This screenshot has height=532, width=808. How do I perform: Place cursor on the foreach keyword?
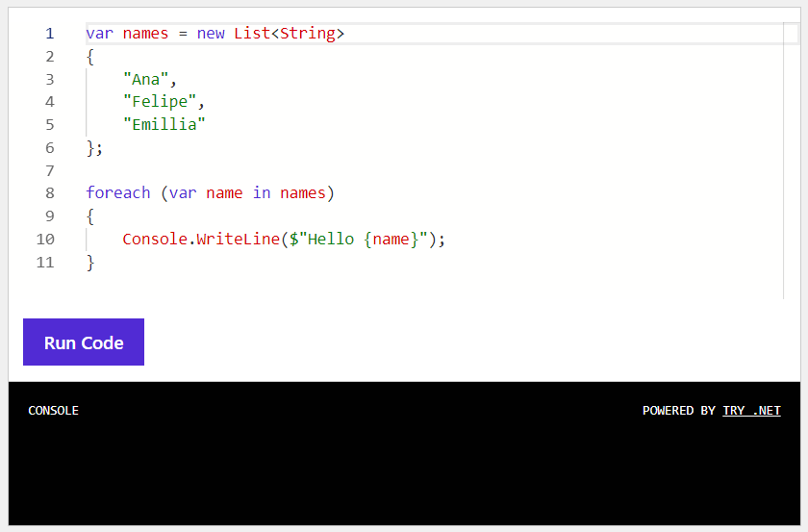click(118, 192)
